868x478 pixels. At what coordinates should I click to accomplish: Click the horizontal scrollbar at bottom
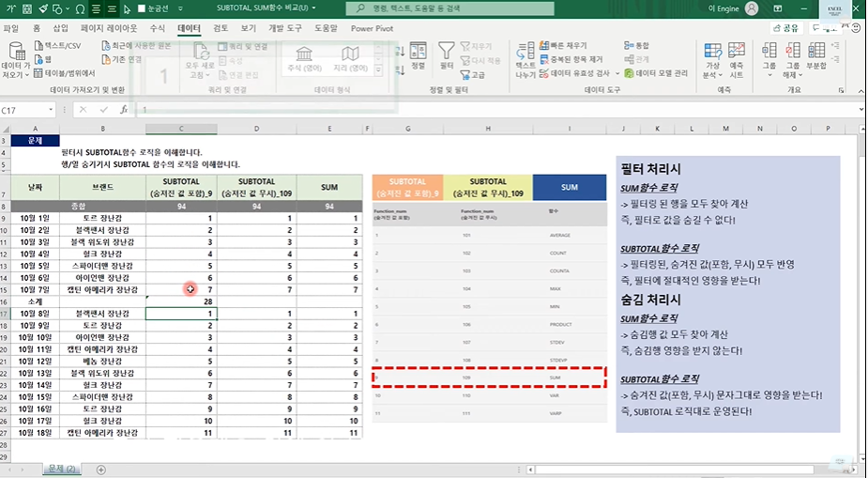tap(676, 470)
